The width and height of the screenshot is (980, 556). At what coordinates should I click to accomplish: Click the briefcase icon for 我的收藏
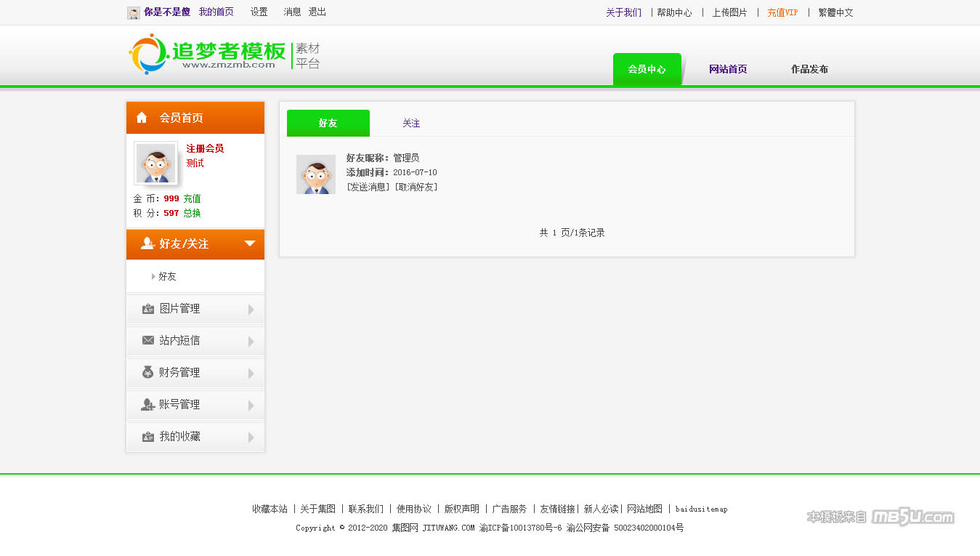148,437
